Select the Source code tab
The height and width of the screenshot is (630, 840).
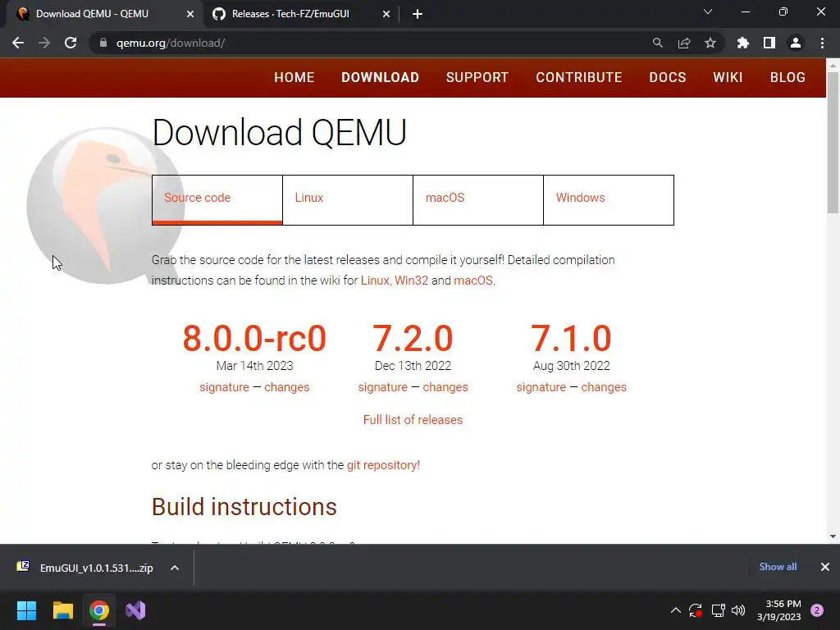(x=217, y=200)
